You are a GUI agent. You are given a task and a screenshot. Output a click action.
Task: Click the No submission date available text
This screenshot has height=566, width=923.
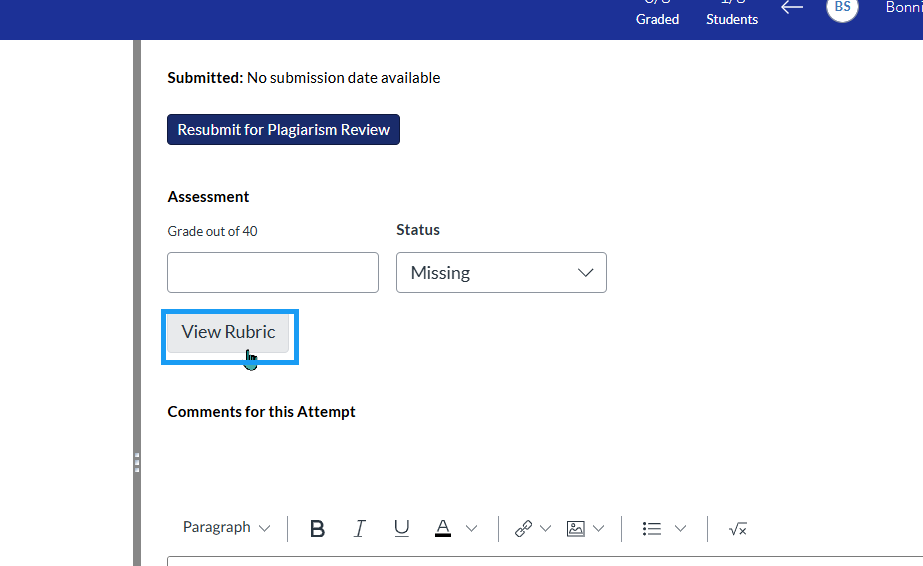click(x=343, y=78)
